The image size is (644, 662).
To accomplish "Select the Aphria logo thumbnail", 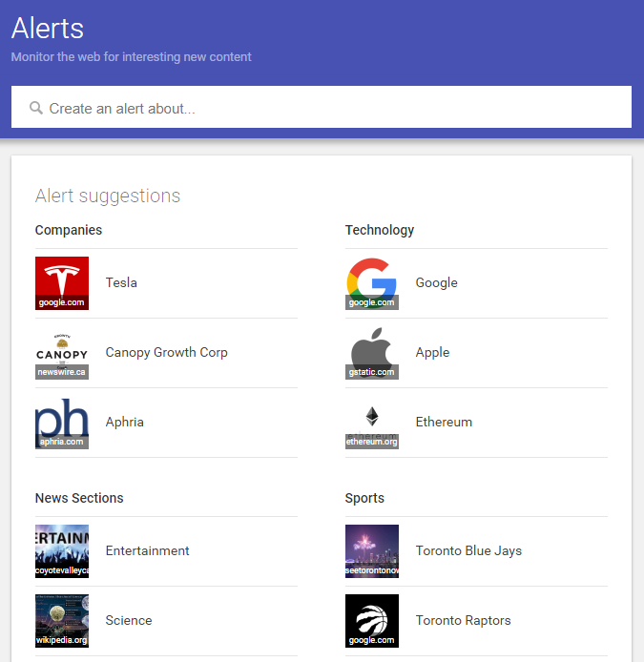I will coord(62,423).
